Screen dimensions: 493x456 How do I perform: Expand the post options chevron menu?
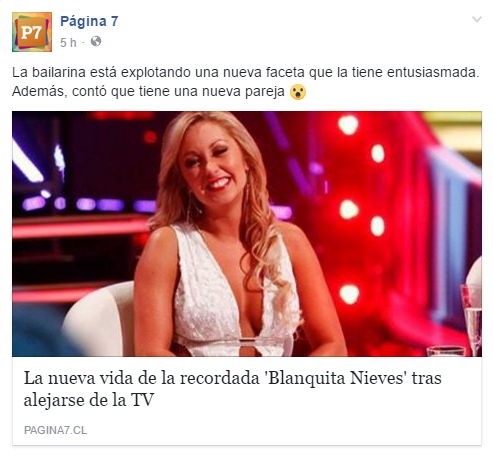point(477,19)
